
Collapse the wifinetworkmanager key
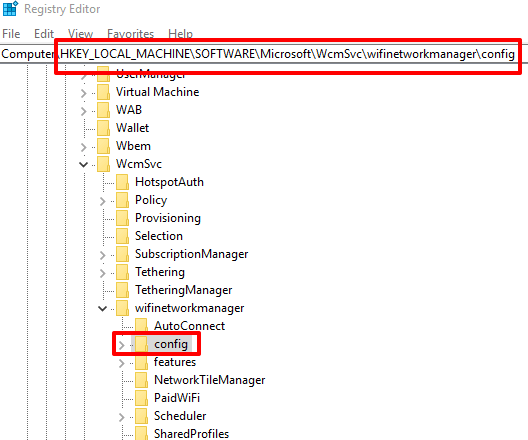[102, 308]
